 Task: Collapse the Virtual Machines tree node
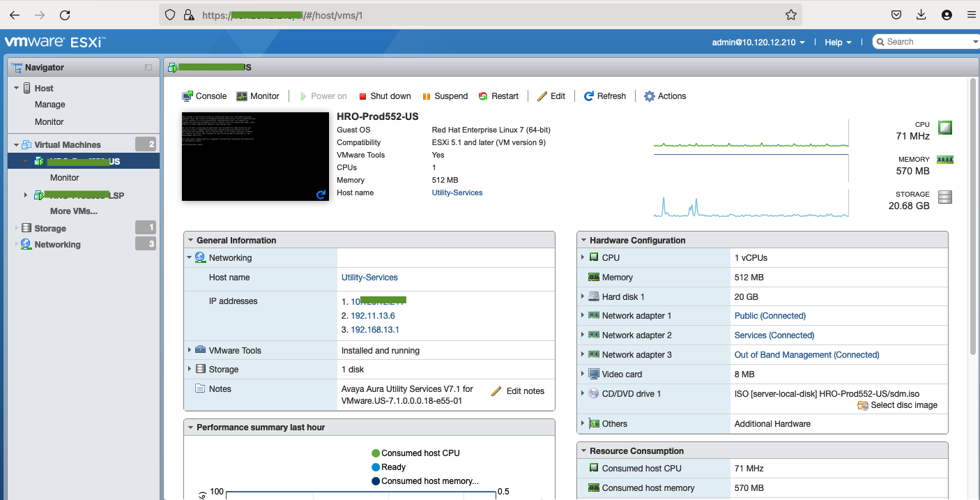pos(17,144)
